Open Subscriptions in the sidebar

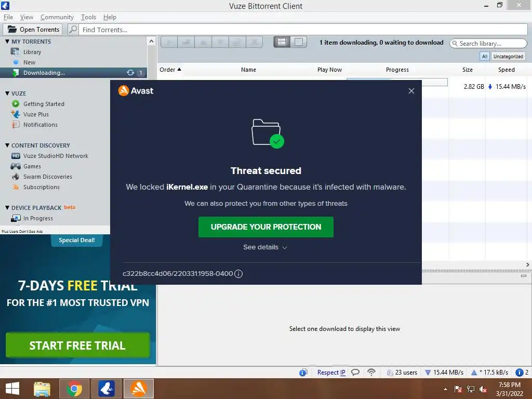(x=41, y=187)
